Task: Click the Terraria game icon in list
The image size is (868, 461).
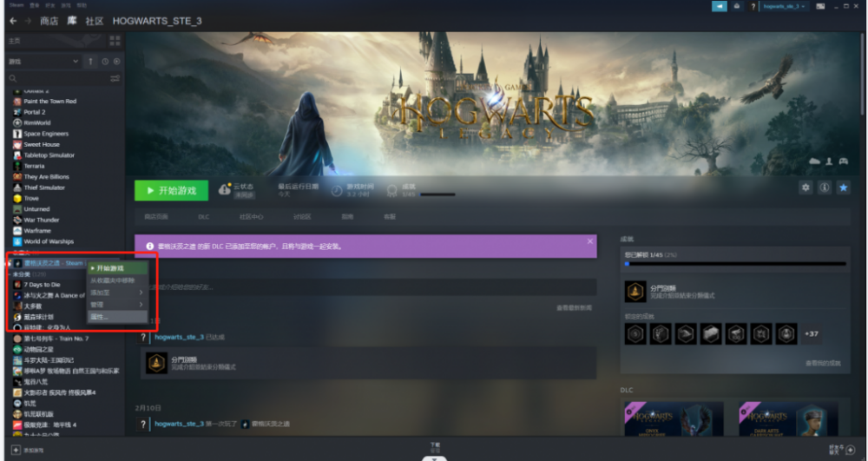Action: [x=17, y=166]
